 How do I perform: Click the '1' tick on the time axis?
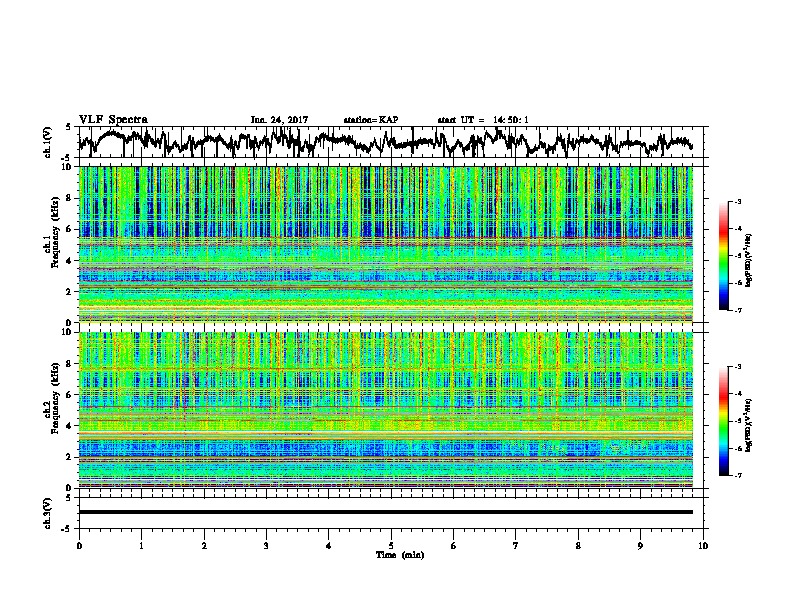pyautogui.click(x=141, y=546)
